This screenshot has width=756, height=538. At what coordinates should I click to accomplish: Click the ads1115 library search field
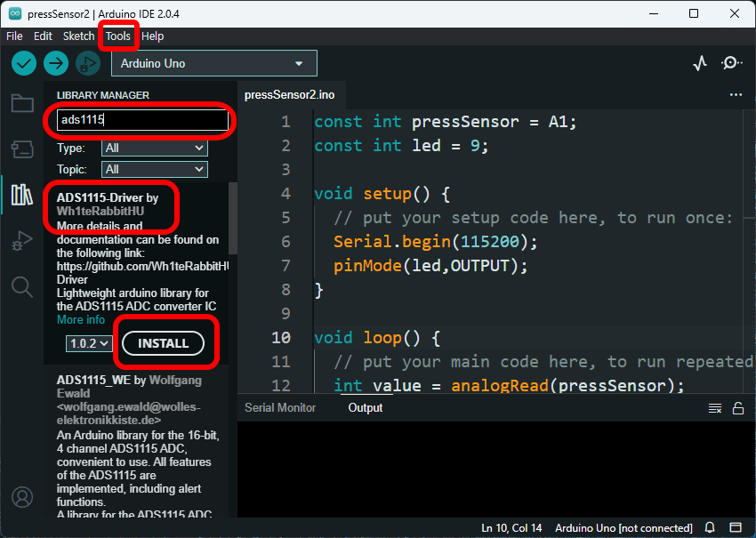pyautogui.click(x=142, y=120)
